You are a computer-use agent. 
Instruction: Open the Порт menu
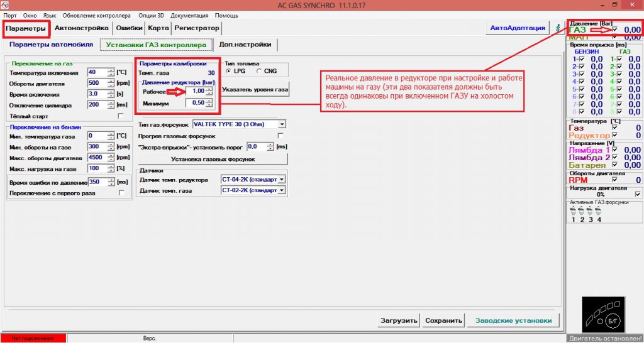pyautogui.click(x=10, y=16)
